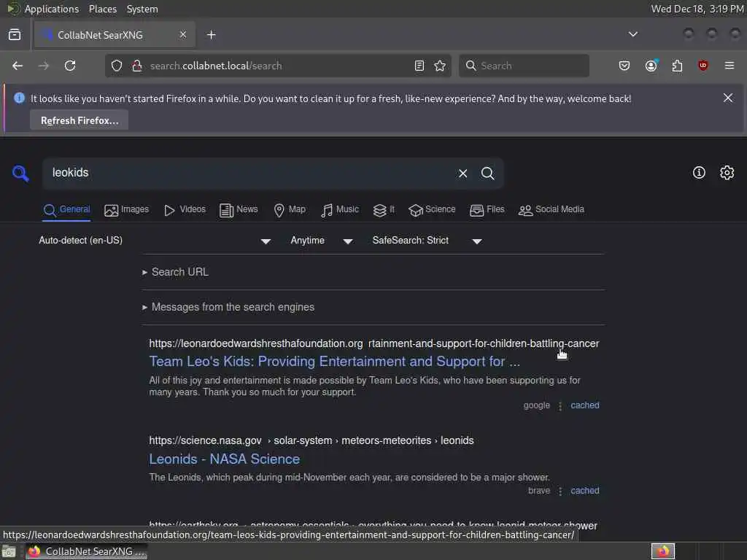Click the SearXNG magnifier logo

pos(20,174)
